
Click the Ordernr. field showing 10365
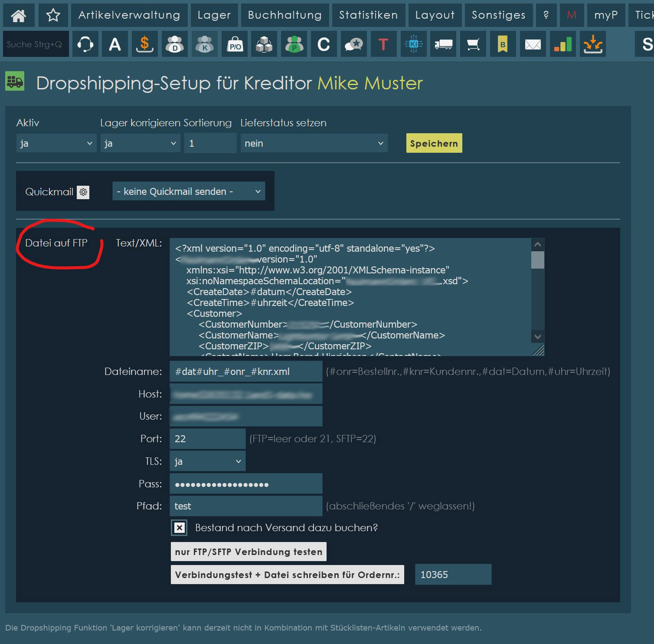(x=453, y=575)
